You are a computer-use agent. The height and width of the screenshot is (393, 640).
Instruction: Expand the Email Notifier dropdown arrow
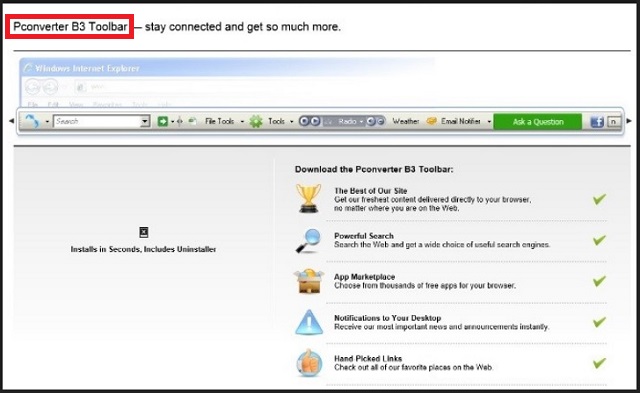[x=489, y=122]
